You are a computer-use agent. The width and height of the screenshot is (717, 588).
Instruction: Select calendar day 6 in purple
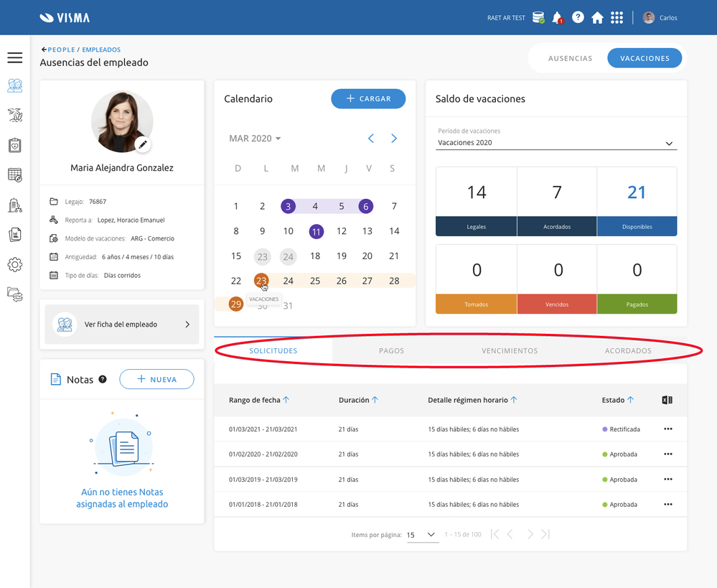click(366, 206)
